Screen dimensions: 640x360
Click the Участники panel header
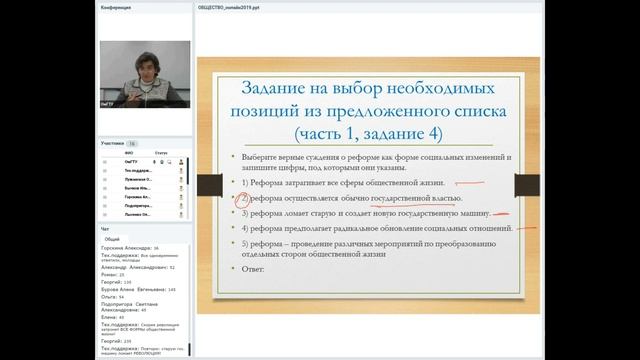click(x=112, y=143)
